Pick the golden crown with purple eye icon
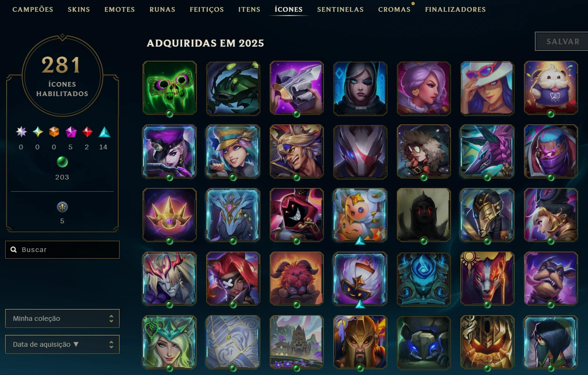Viewport: 588px width, 375px height. click(x=169, y=215)
